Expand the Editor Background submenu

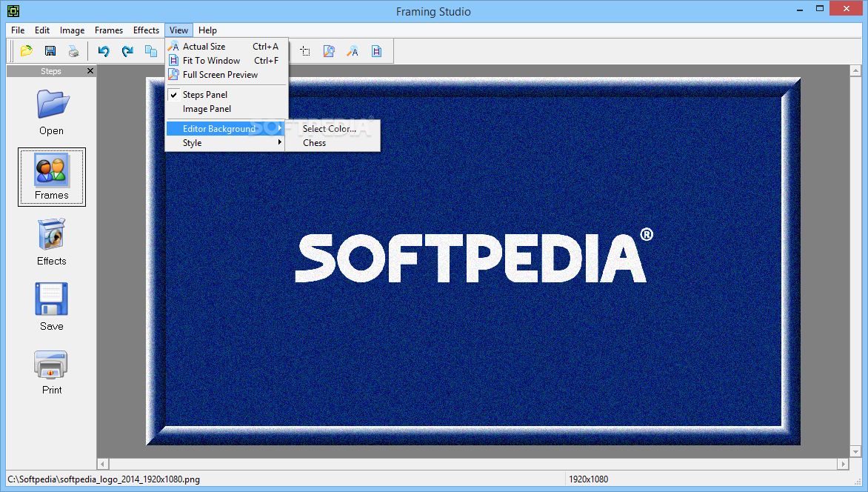click(226, 128)
